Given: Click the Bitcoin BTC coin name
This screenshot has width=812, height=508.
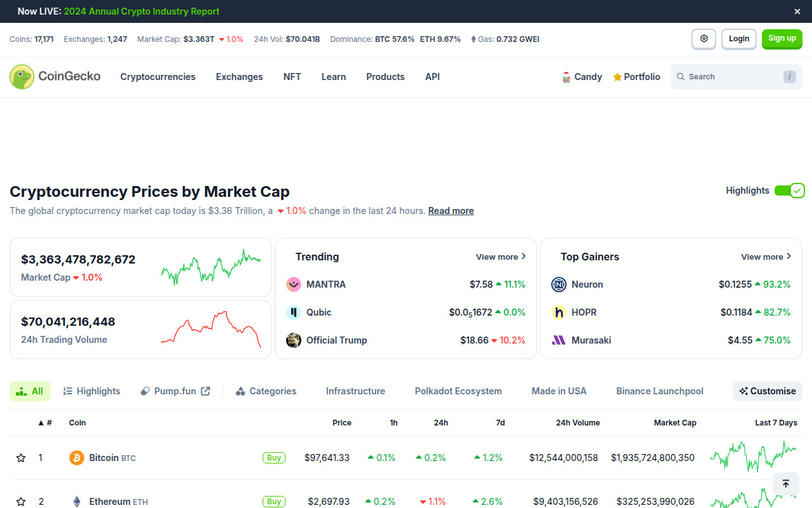Looking at the screenshot, I should 112,458.
